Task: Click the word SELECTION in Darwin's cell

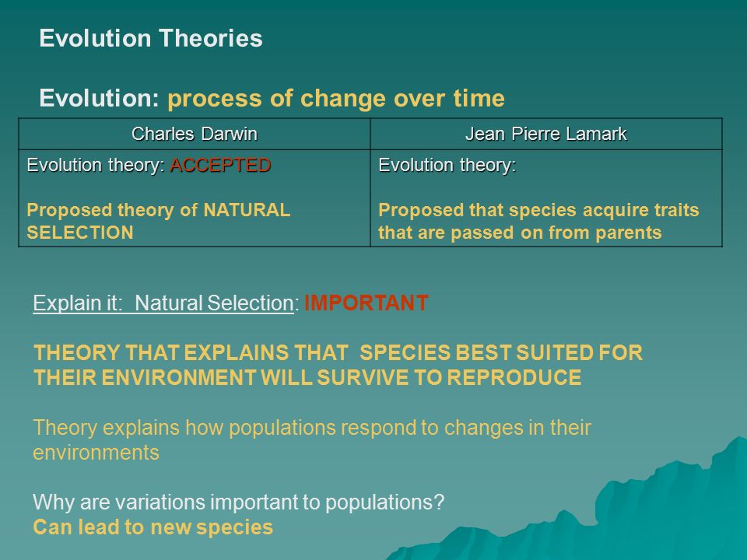Action: (80, 233)
